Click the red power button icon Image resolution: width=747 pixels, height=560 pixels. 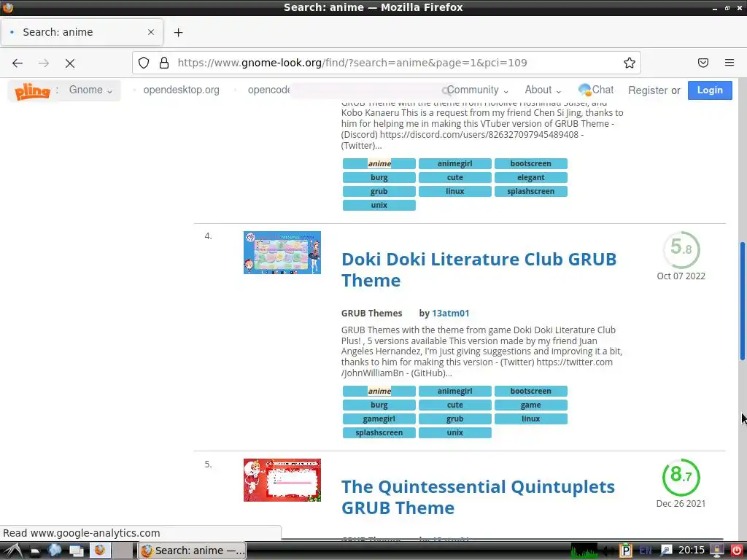tap(737, 551)
